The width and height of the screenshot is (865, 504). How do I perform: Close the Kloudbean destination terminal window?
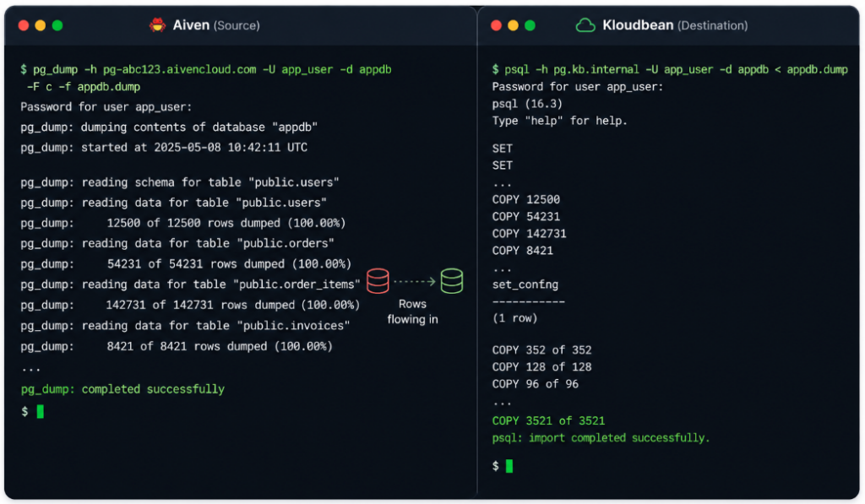point(496,25)
